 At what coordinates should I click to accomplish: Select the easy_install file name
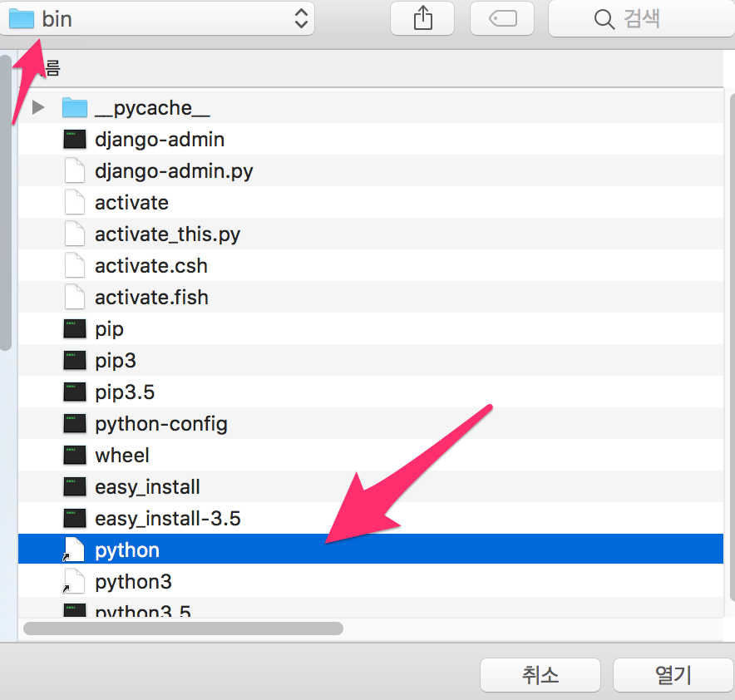click(147, 487)
